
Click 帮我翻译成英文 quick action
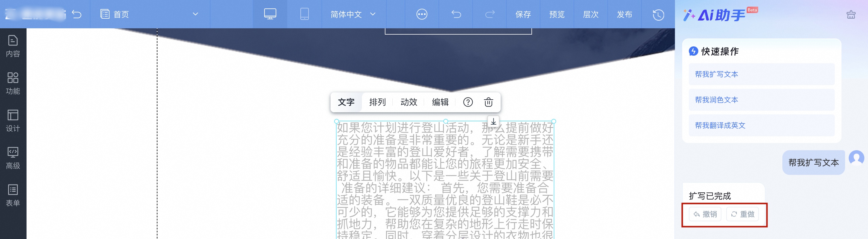pos(761,126)
